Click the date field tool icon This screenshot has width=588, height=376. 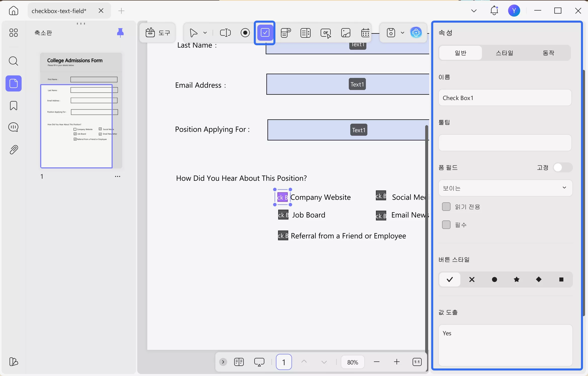365,33
